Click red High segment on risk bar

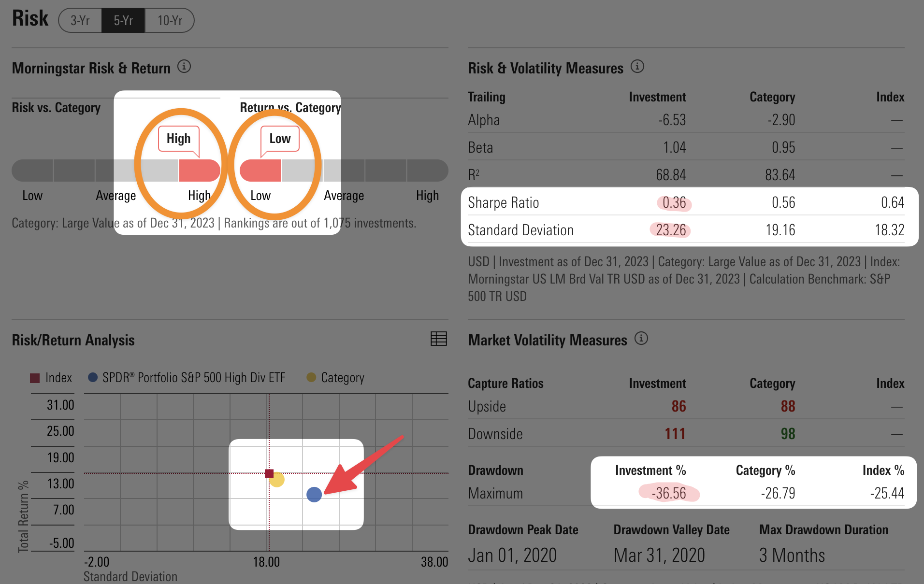pos(199,171)
